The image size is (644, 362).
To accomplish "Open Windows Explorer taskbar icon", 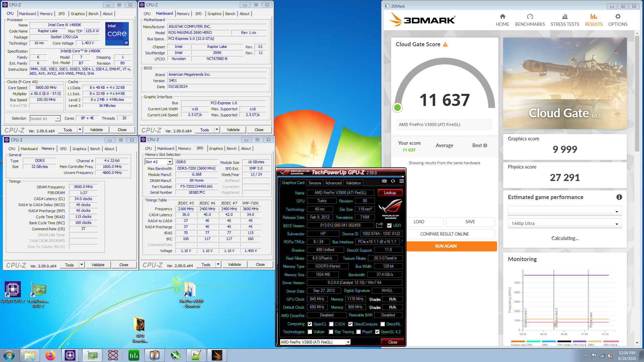I will [x=30, y=355].
